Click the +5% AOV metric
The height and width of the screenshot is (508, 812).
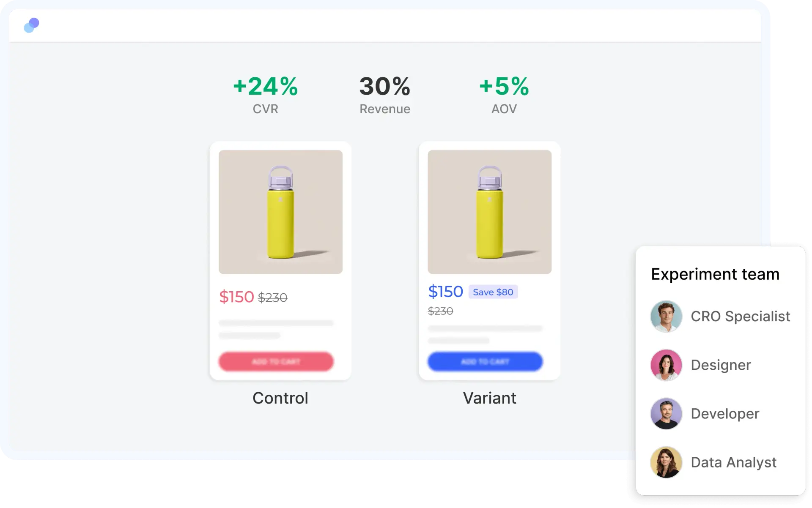pyautogui.click(x=504, y=93)
